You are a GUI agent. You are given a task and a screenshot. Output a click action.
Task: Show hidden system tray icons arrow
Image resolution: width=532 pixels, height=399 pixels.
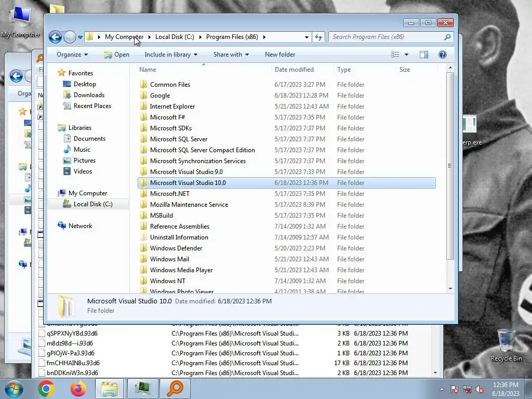442,390
